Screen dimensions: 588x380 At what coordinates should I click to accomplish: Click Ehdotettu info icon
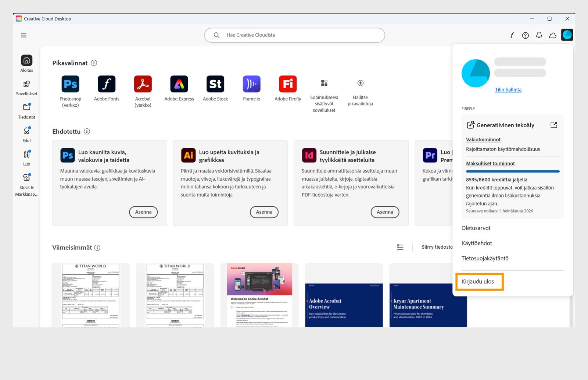(x=87, y=131)
